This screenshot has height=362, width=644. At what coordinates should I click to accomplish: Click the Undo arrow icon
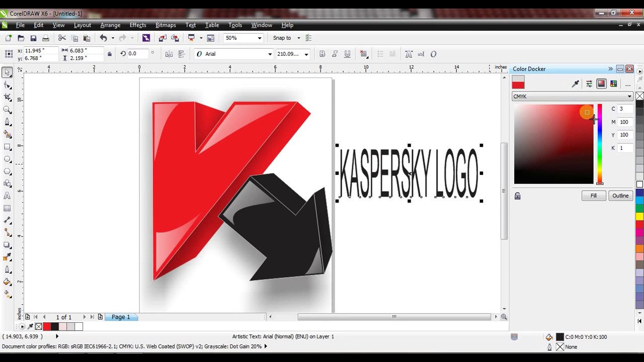coord(103,38)
